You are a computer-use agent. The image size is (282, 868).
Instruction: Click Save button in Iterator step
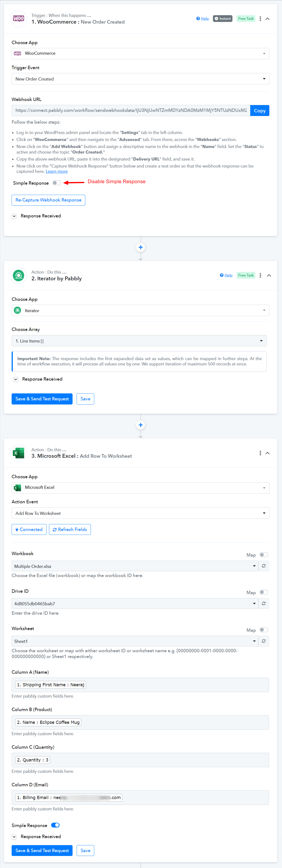(x=85, y=399)
